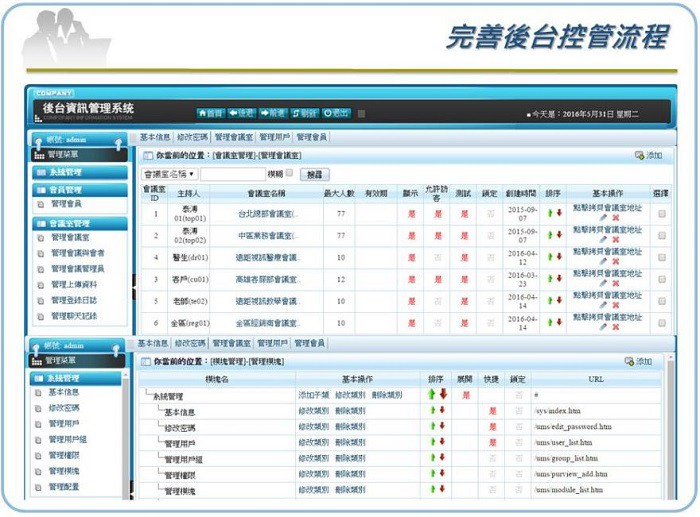Collapse the 會議室管理 sidebar section

click(78, 223)
